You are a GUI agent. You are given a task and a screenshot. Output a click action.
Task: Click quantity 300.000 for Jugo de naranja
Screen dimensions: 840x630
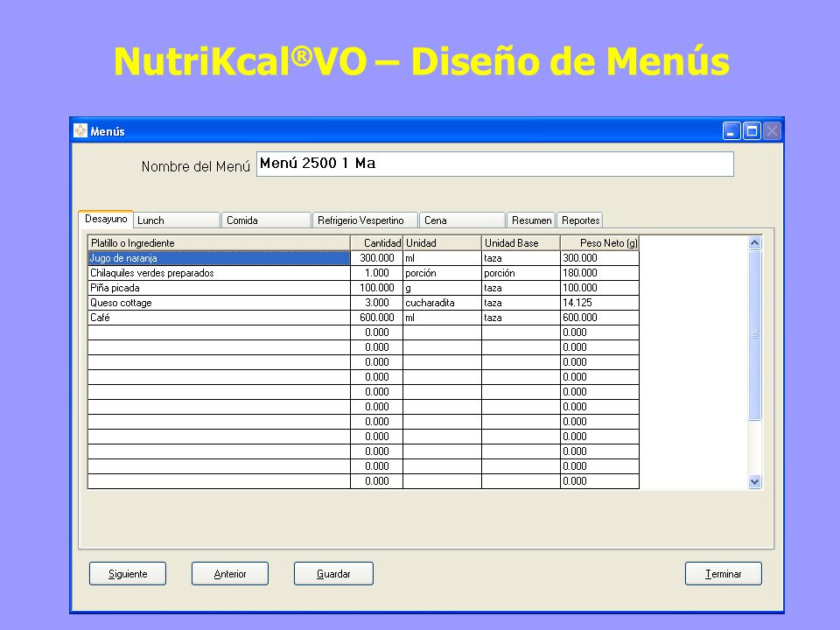click(376, 258)
